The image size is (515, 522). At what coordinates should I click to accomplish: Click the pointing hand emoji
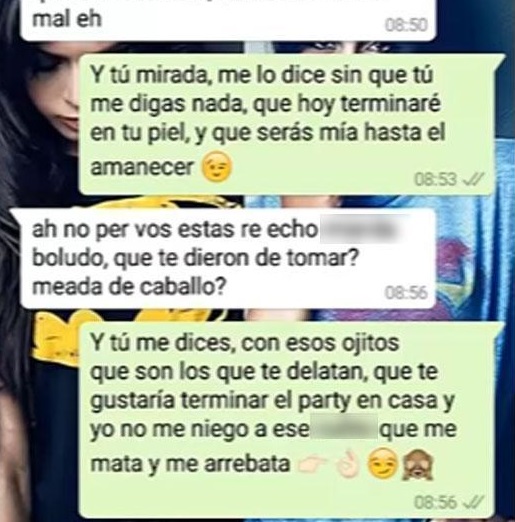[x=312, y=464]
